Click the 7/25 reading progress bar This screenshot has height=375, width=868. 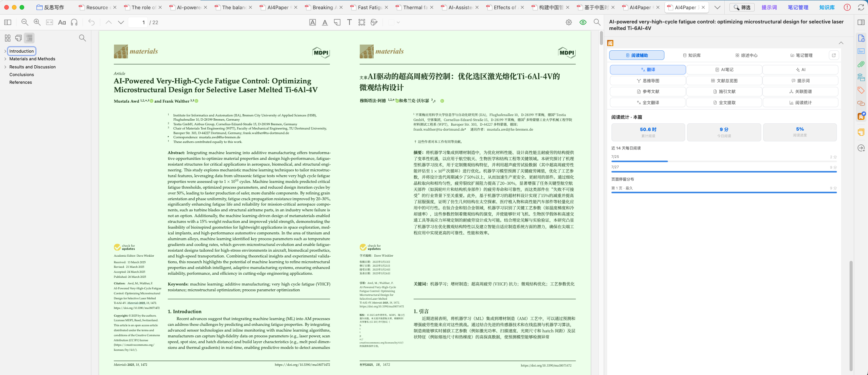pos(724,161)
